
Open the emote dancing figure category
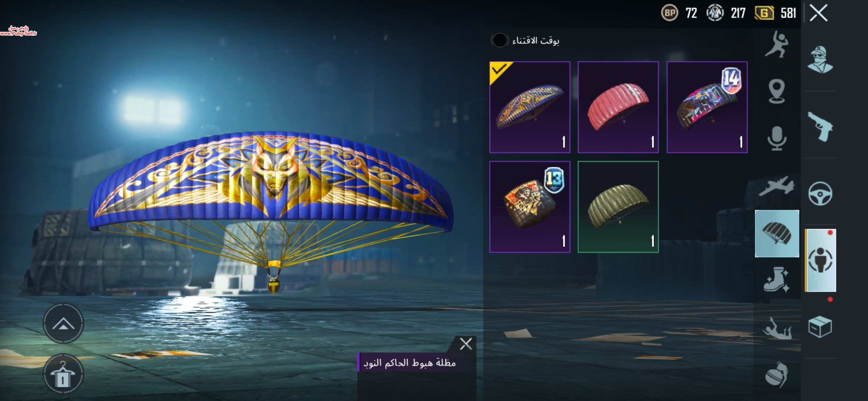776,45
